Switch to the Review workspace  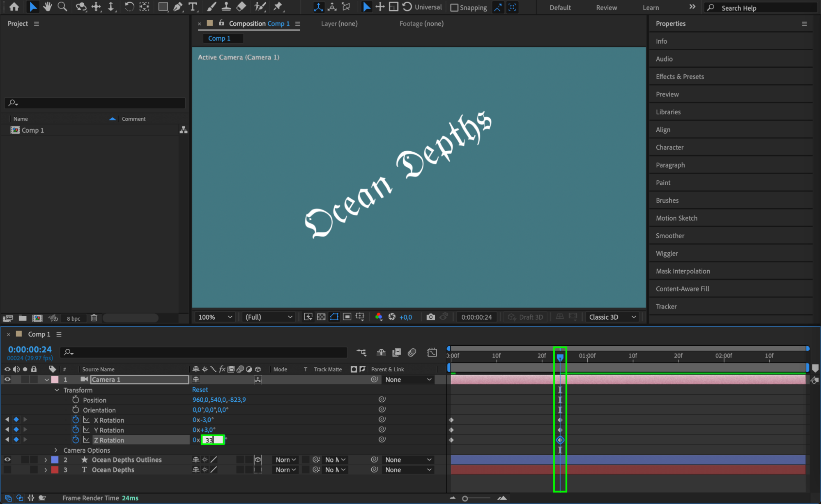pyautogui.click(x=606, y=7)
